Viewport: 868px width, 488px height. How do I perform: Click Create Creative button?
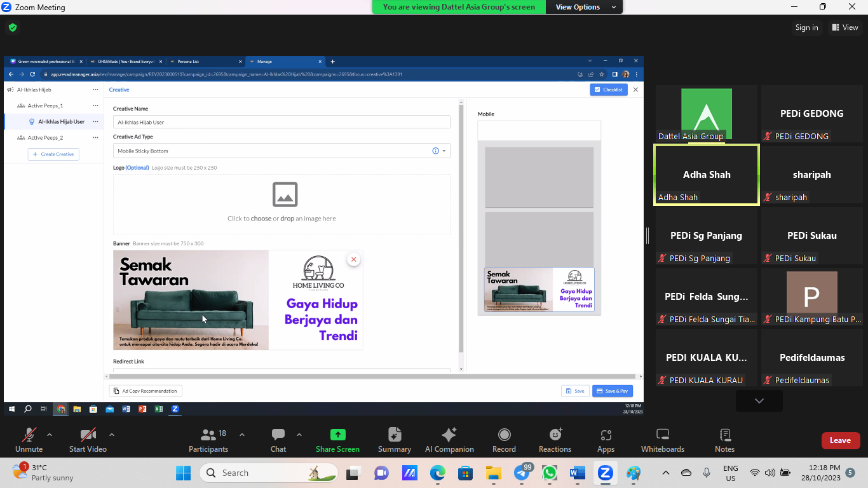(53, 154)
